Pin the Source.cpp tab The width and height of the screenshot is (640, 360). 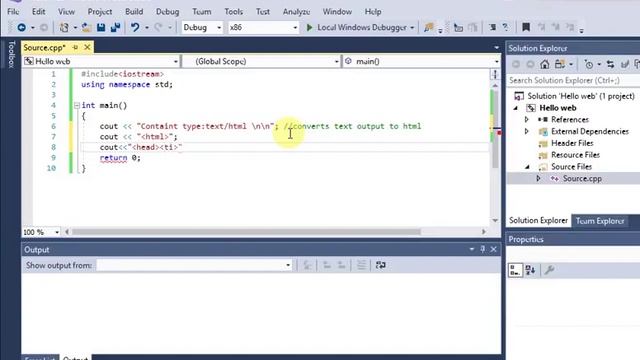pyautogui.click(x=76, y=48)
